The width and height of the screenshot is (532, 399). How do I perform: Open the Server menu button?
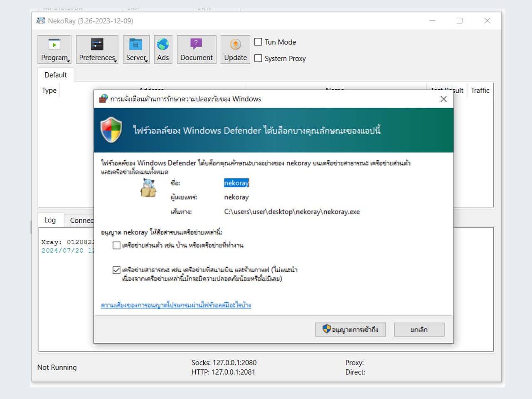point(136,49)
